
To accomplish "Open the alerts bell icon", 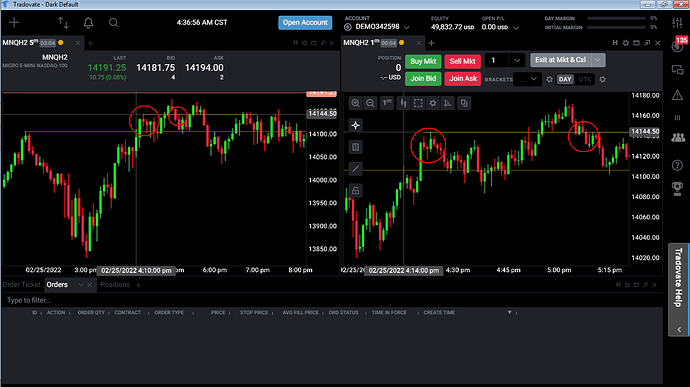I will click(x=88, y=22).
